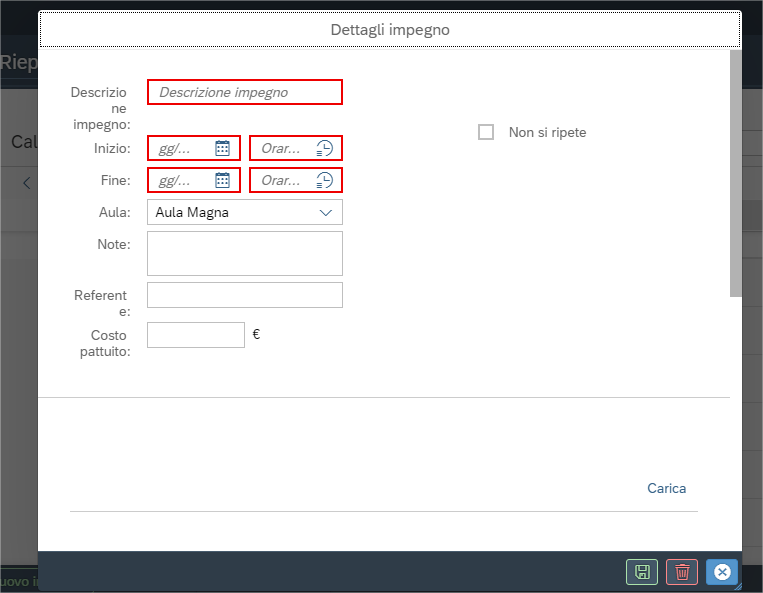Select the Aula Magna combo box
This screenshot has width=763, height=593.
click(245, 212)
